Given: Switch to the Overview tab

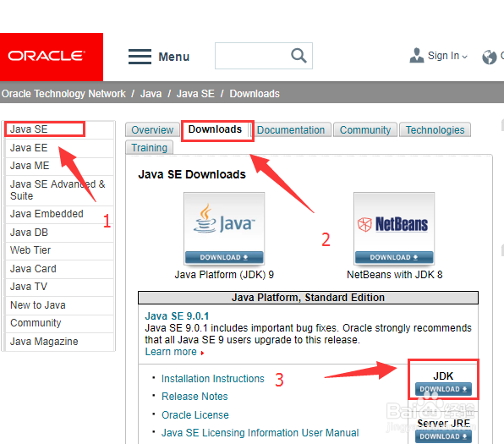Looking at the screenshot, I should tap(152, 130).
